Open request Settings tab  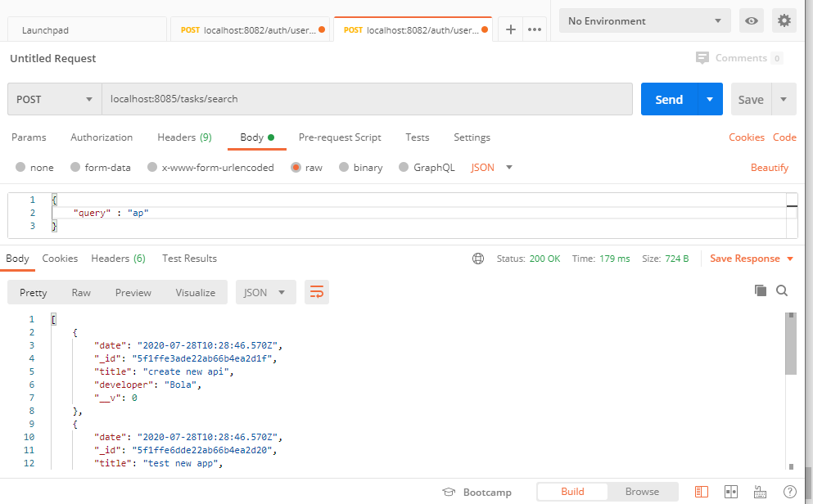point(472,137)
